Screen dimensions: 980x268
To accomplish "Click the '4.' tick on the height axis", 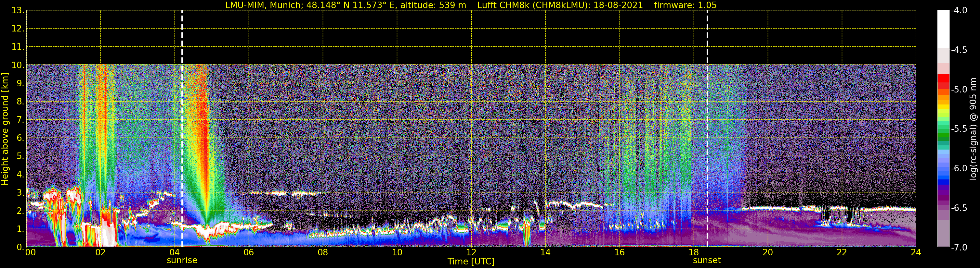I will coord(20,175).
